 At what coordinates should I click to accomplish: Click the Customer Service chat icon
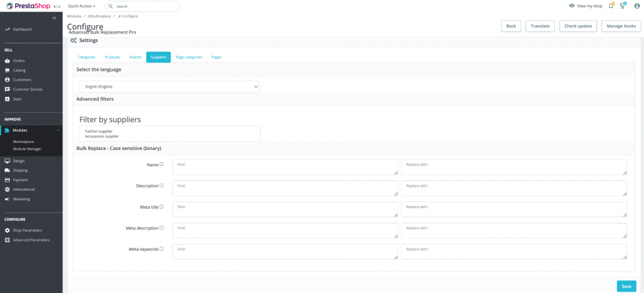(7, 89)
